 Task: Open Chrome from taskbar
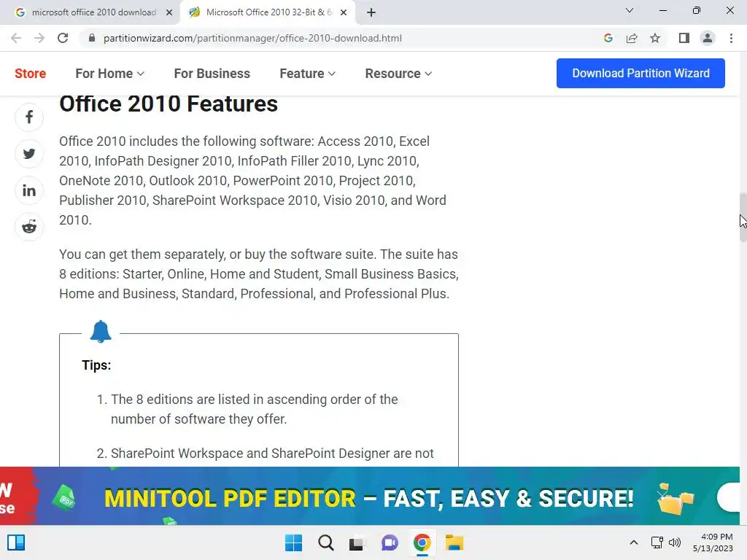point(422,542)
